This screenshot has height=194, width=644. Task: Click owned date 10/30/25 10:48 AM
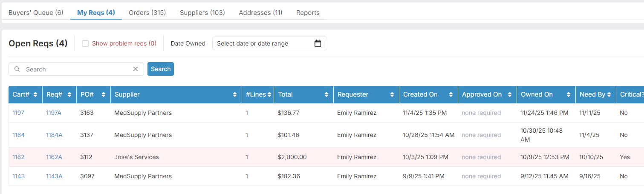click(x=542, y=135)
